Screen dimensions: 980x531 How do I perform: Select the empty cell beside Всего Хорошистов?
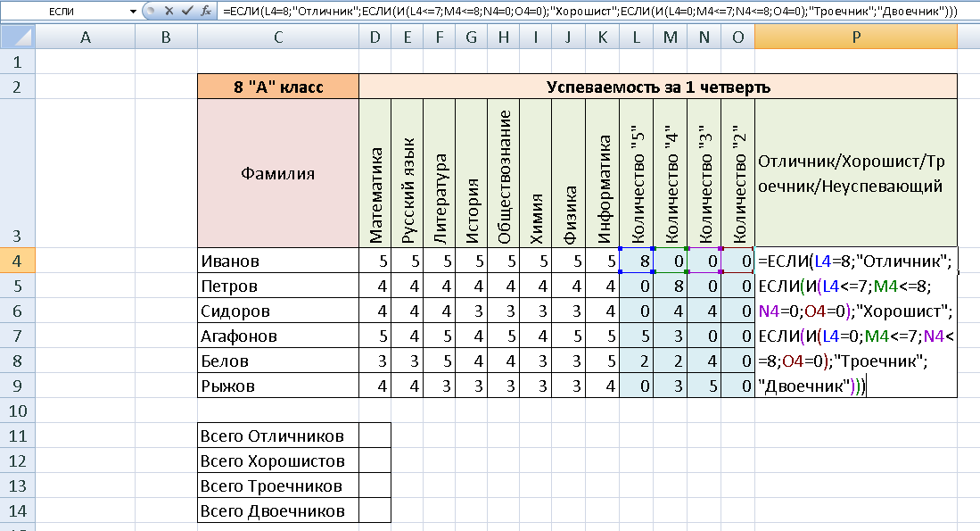point(375,460)
